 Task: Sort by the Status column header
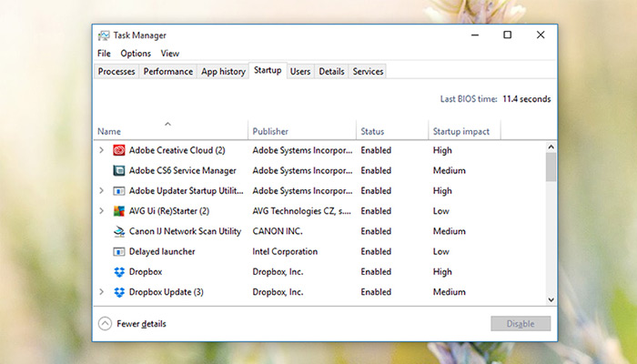point(392,131)
